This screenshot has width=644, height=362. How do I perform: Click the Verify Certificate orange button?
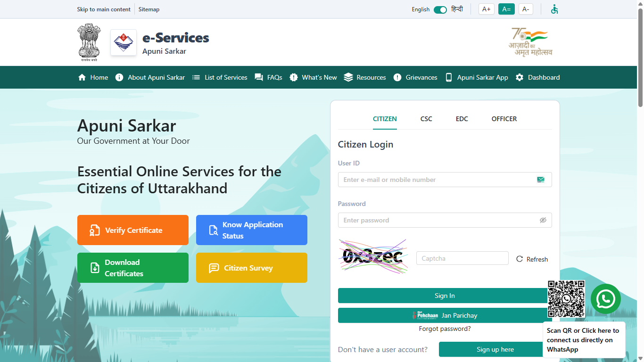tap(133, 230)
